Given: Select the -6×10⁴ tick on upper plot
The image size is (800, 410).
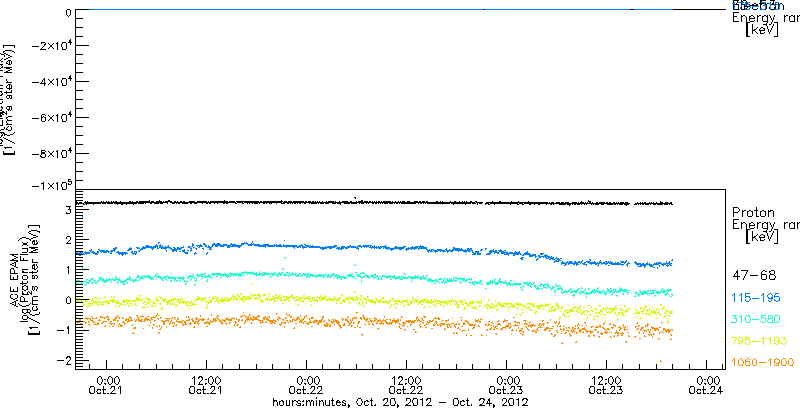Looking at the screenshot, I should click(x=51, y=117).
